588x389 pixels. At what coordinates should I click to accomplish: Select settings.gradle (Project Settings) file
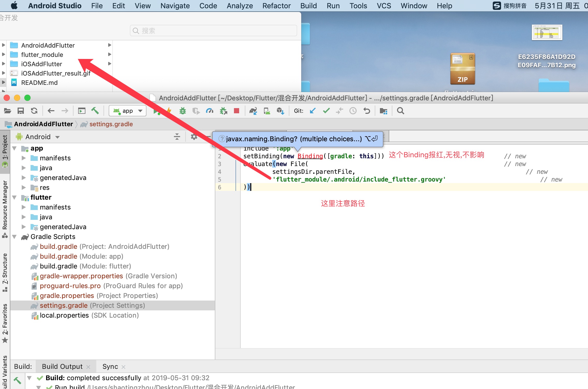113,305
